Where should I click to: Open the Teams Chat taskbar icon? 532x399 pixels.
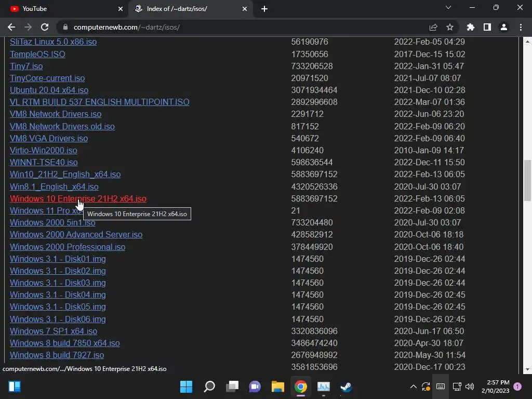point(255,387)
